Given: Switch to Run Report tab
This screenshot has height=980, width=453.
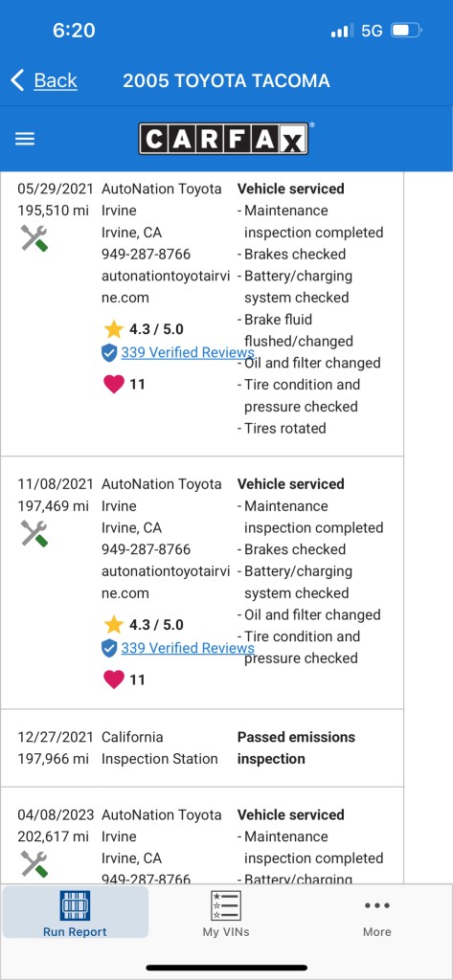Looking at the screenshot, I should click(x=75, y=913).
